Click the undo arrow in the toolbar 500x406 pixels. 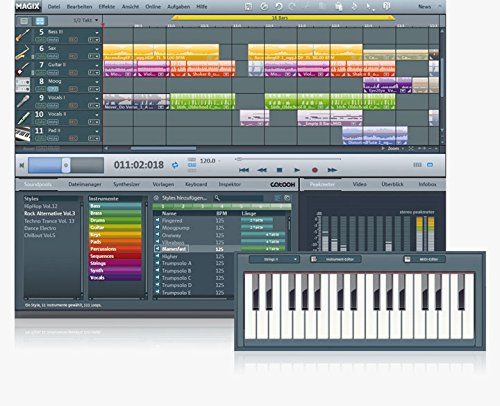point(278,6)
